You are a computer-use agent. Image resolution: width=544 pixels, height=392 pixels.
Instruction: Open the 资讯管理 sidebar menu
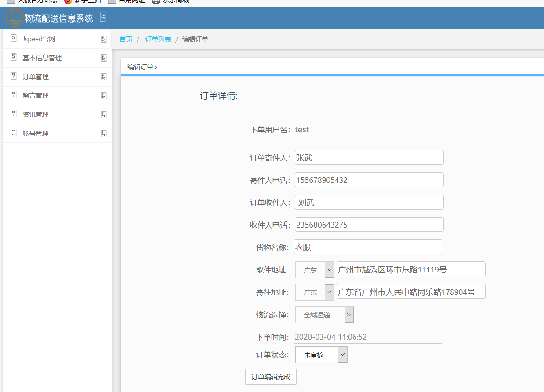point(57,115)
